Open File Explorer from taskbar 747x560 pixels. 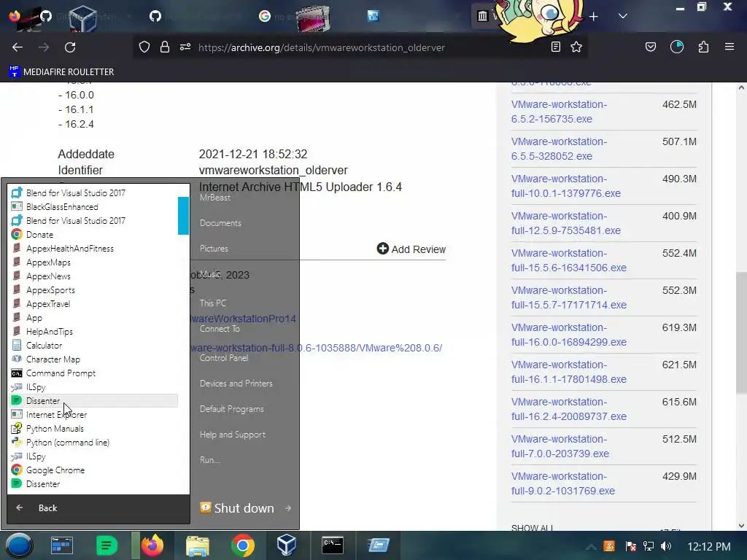(198, 545)
